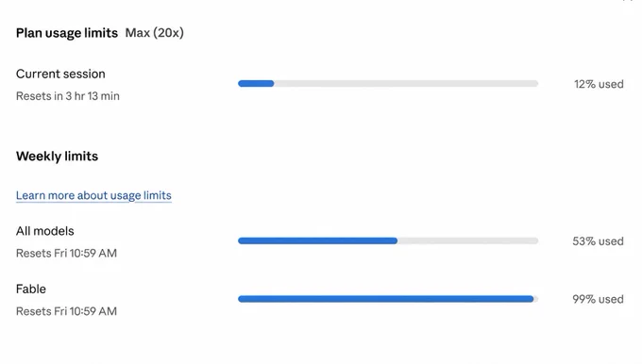Click the blue filled part of Current session bar
642x364 pixels.
click(256, 83)
